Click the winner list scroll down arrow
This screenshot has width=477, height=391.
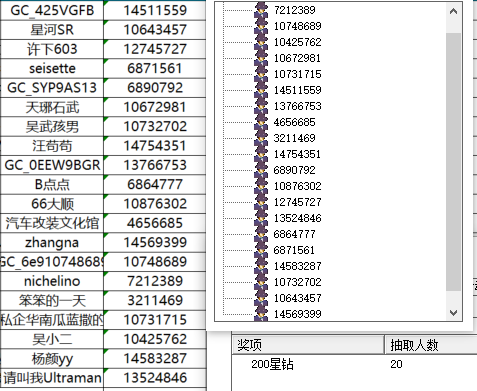click(x=453, y=313)
